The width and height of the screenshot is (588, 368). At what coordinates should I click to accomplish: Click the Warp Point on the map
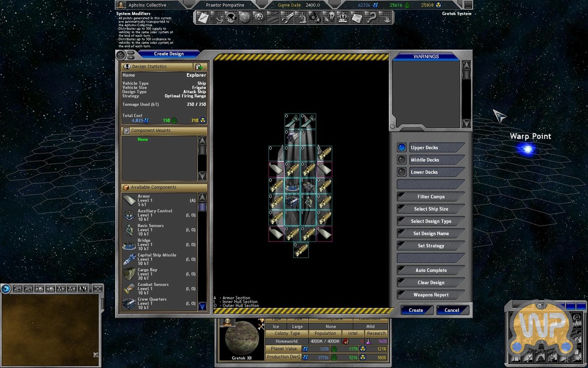pos(528,149)
